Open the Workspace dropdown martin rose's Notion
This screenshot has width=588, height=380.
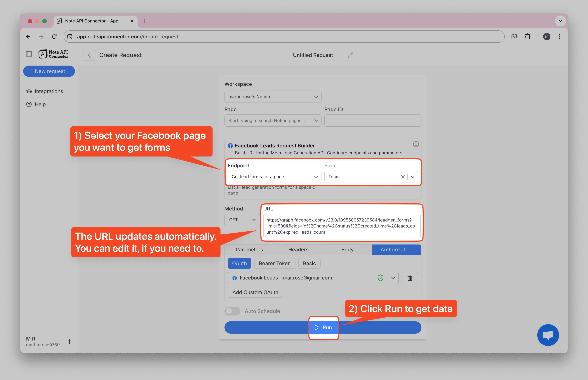tap(273, 97)
